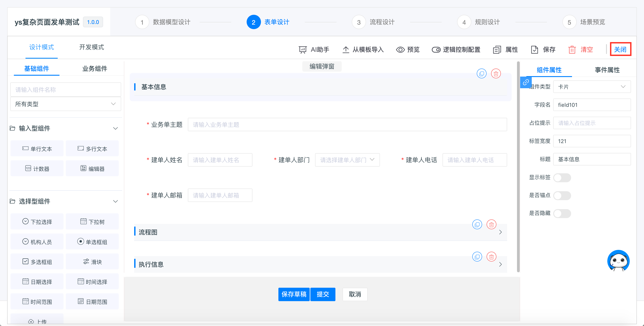Click the 清空 trash icon
Image resolution: width=644 pixels, height=326 pixels.
coord(572,49)
